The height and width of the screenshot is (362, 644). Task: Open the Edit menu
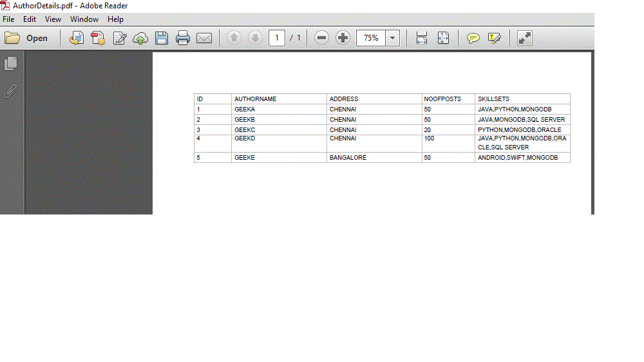pos(30,19)
